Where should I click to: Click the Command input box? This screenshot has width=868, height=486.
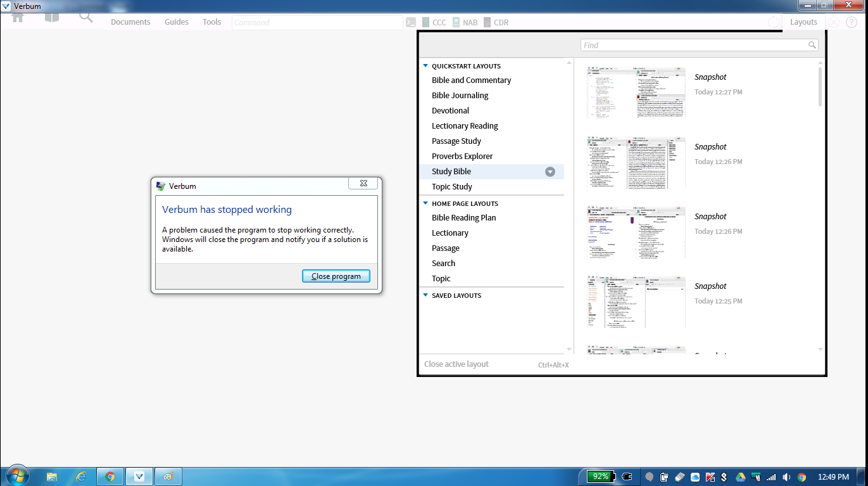point(317,22)
